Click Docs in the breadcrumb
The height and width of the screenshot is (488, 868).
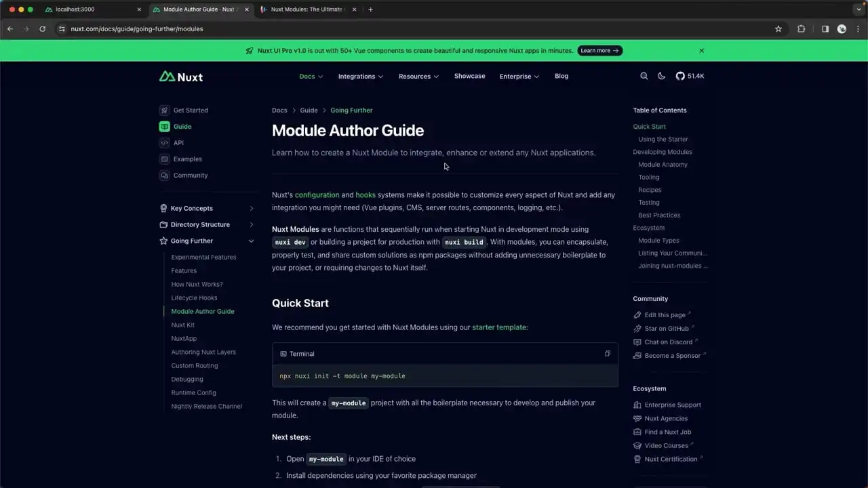click(x=279, y=110)
